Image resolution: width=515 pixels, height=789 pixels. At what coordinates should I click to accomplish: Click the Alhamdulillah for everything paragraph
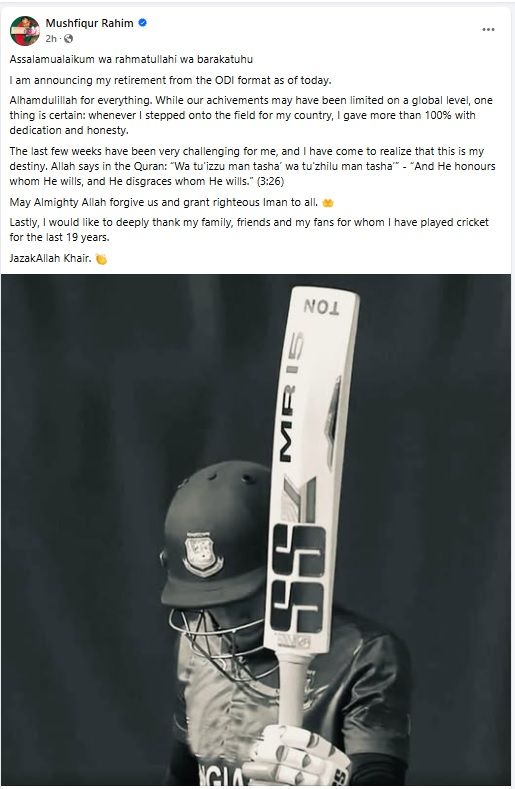251,115
